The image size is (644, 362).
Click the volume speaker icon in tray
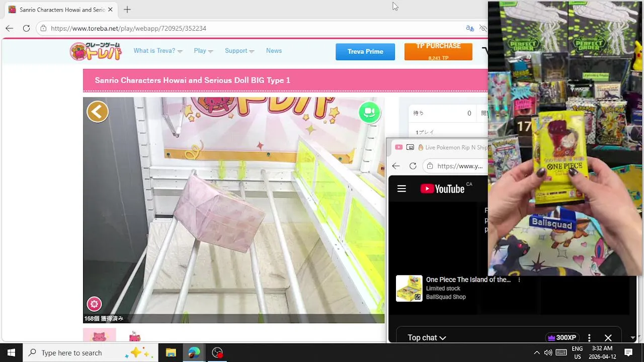(x=548, y=352)
